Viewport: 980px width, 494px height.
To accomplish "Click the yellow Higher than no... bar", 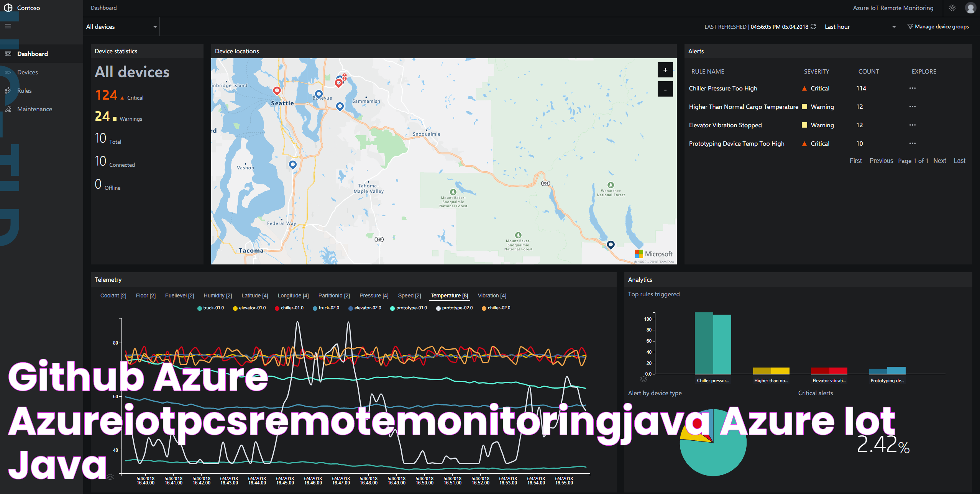I will pyautogui.click(x=771, y=371).
